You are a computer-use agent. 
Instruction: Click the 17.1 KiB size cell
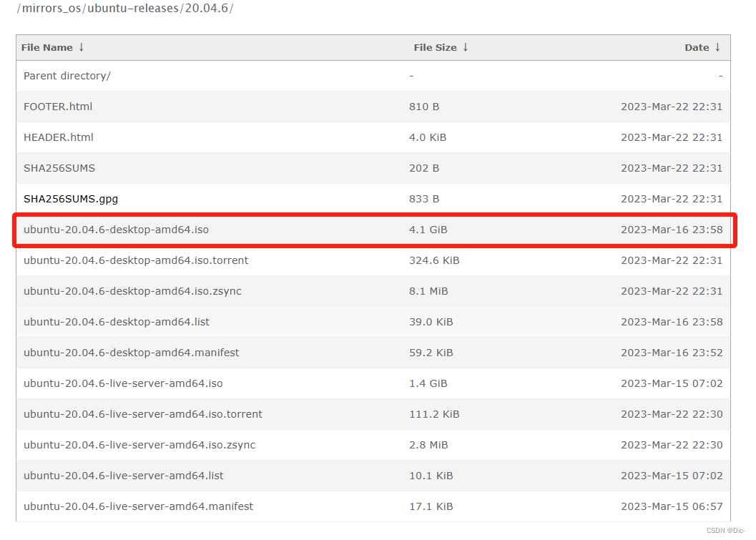click(x=431, y=506)
